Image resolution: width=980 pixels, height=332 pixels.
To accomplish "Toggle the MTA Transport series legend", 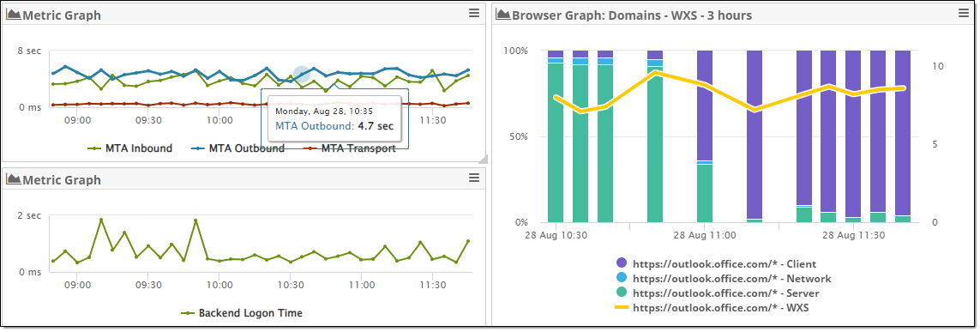I will point(349,148).
